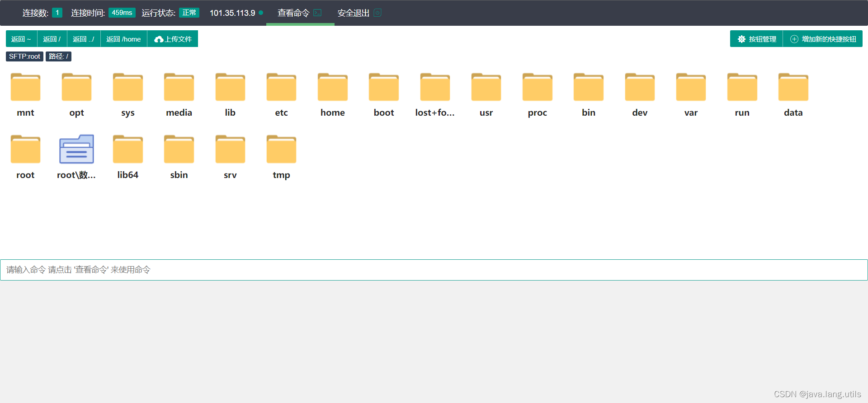Click the 返回 ~ button
This screenshot has width=868, height=403.
(21, 39)
